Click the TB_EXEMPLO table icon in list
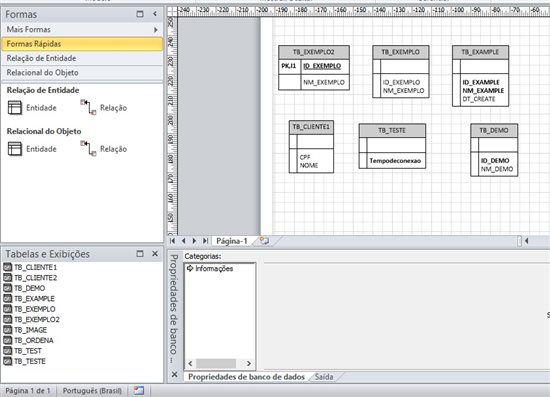550x397 pixels. [7, 309]
